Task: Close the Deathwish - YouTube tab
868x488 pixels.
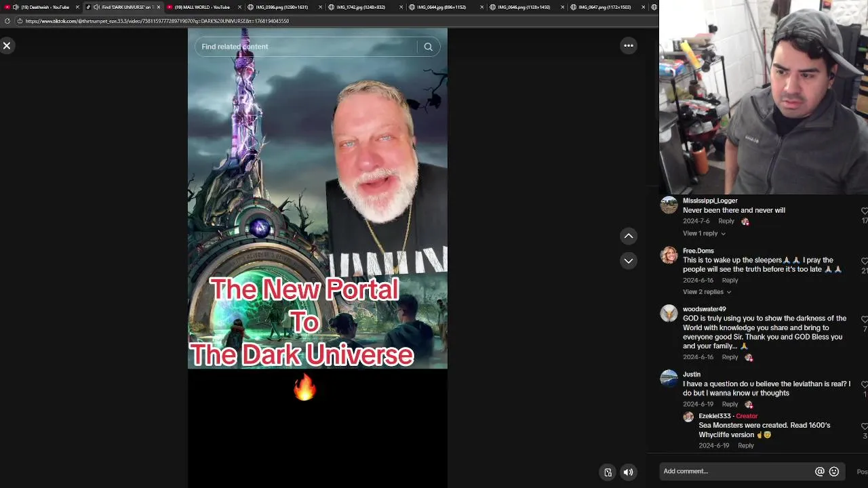Action: point(77,7)
